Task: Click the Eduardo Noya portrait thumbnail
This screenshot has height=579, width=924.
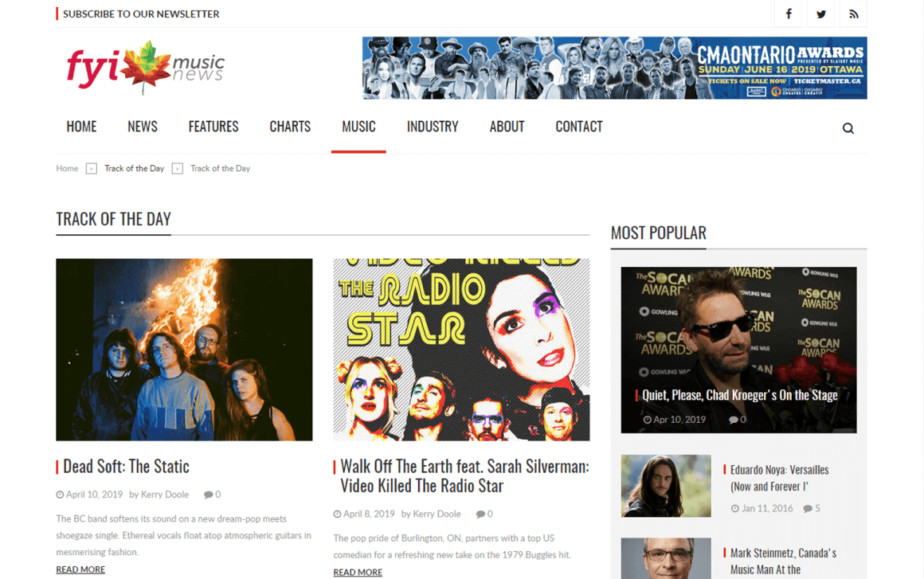Action: pyautogui.click(x=666, y=486)
